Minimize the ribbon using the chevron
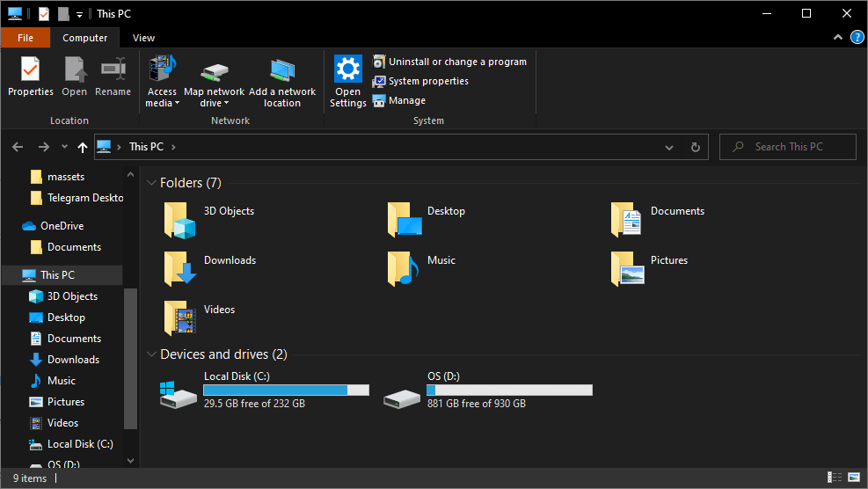This screenshot has height=489, width=868. coord(837,38)
